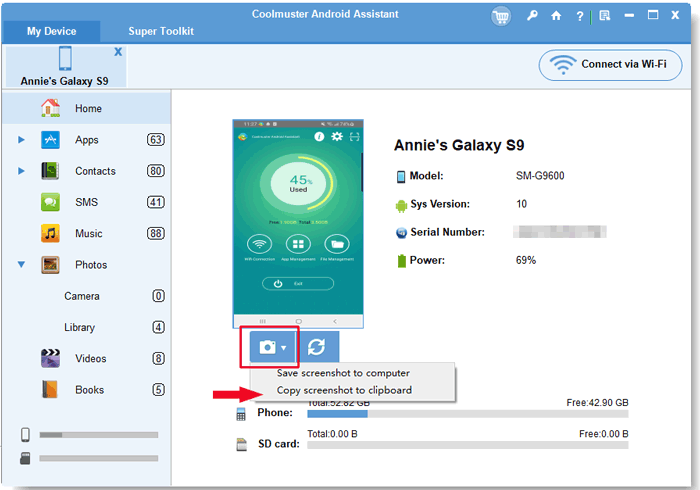Click the Photos picture frame icon
This screenshot has height=490, width=700.
(x=50, y=265)
